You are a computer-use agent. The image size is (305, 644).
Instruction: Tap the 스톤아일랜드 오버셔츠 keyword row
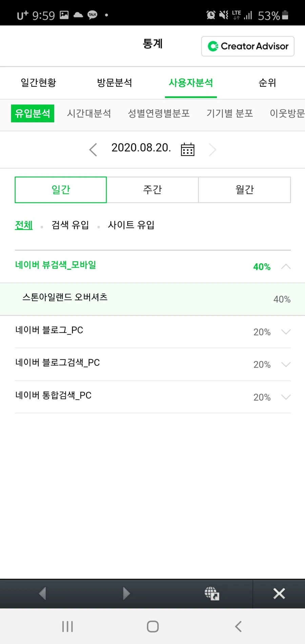[x=152, y=299]
